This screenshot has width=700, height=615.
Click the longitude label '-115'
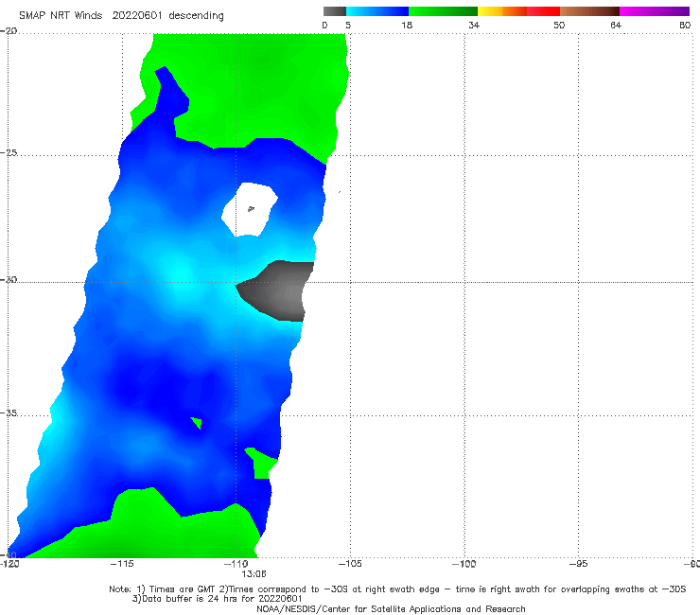coord(122,564)
